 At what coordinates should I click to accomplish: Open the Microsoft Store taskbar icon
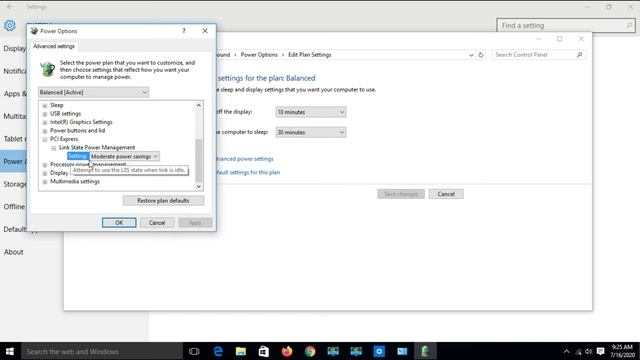click(264, 351)
